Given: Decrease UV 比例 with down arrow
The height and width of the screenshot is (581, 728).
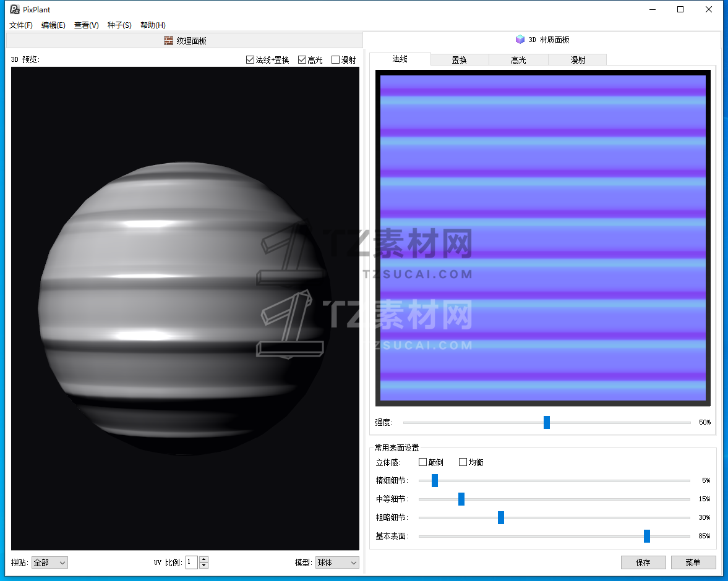Looking at the screenshot, I should (203, 566).
